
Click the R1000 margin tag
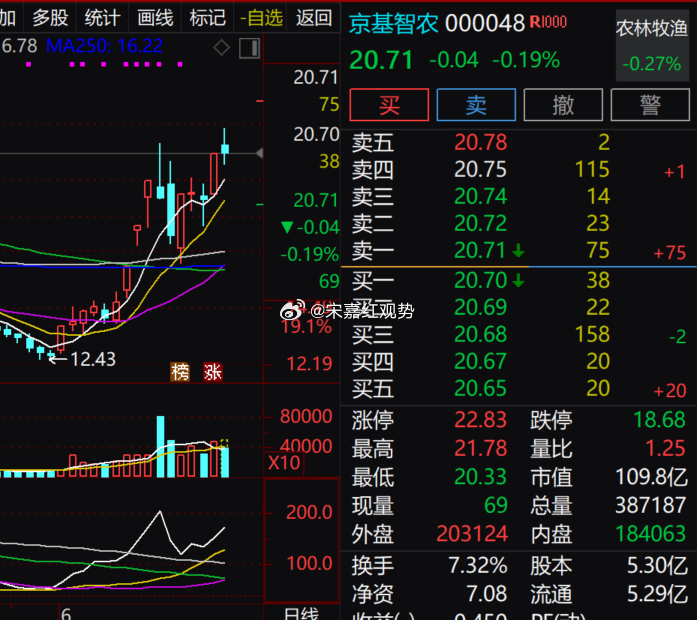(x=548, y=22)
